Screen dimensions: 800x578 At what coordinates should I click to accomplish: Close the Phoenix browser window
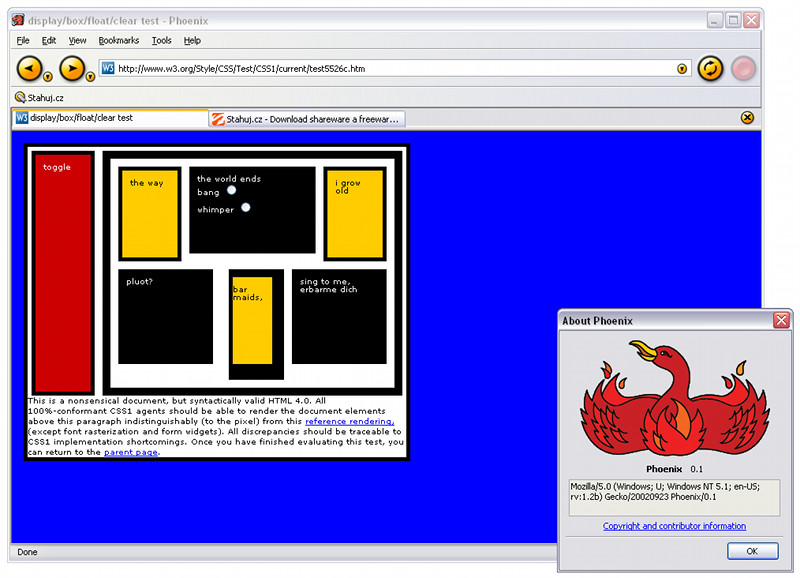[751, 21]
